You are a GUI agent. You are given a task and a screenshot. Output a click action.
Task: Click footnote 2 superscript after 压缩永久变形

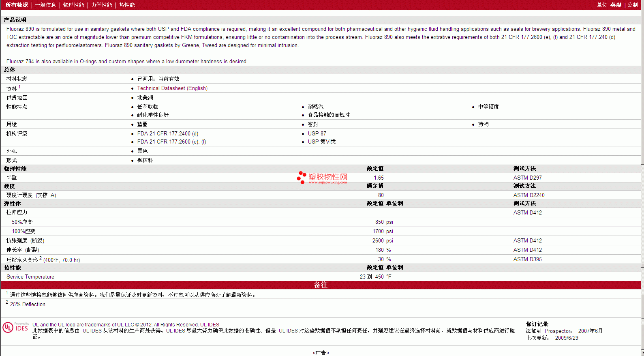click(41, 258)
